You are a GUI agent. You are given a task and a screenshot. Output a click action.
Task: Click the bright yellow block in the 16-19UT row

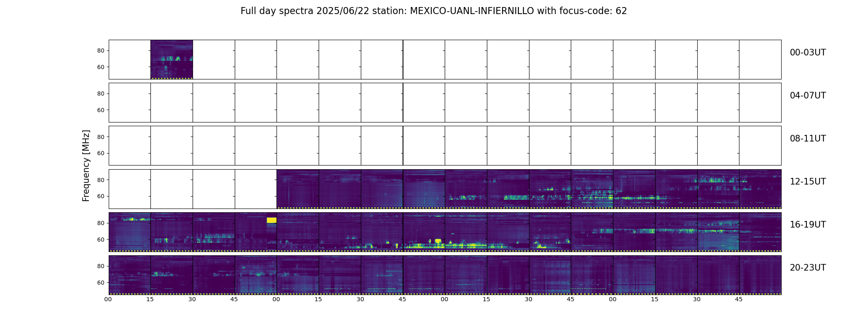click(x=272, y=220)
